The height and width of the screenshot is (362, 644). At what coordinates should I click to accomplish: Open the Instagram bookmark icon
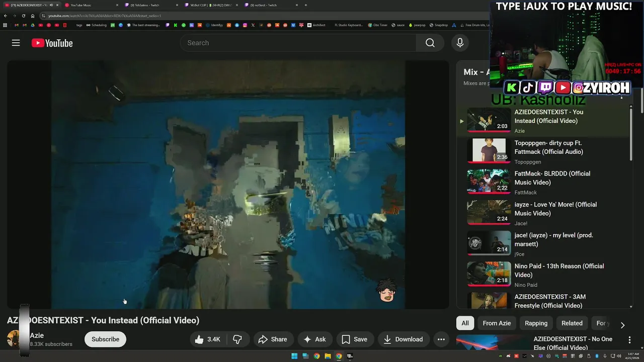(x=245, y=25)
